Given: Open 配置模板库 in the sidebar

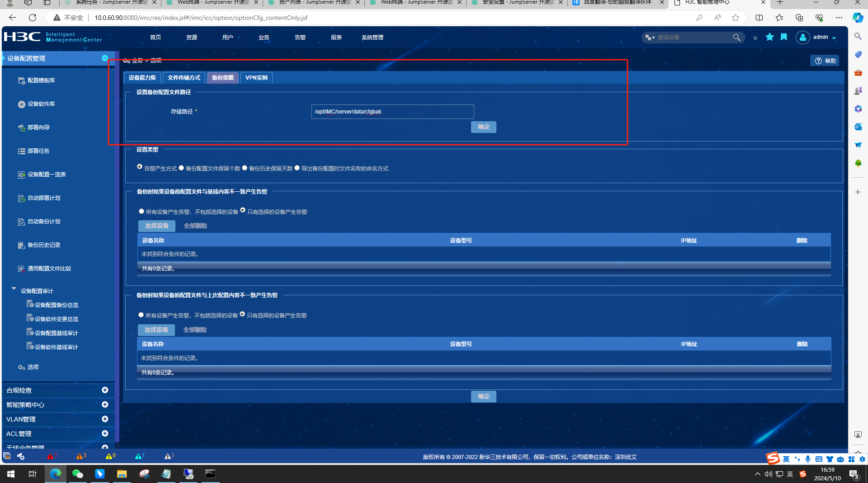Looking at the screenshot, I should (37, 80).
